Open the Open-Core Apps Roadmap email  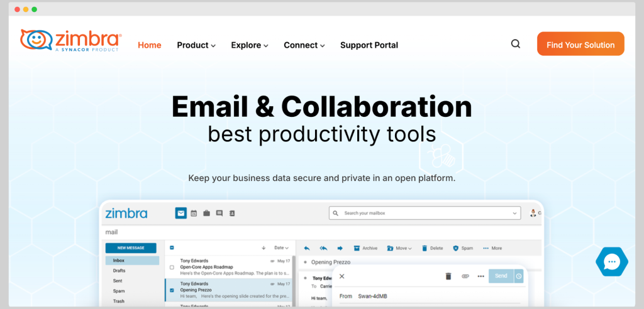pyautogui.click(x=228, y=267)
